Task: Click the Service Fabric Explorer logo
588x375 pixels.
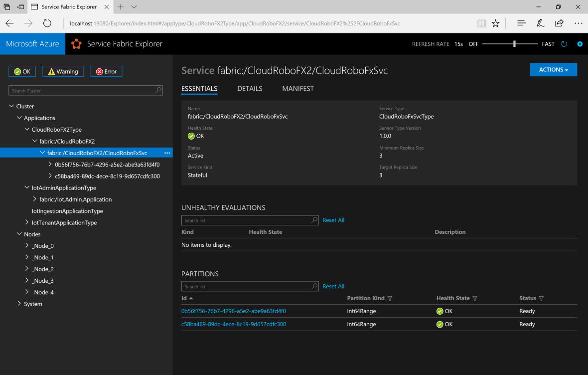Action: click(x=76, y=44)
